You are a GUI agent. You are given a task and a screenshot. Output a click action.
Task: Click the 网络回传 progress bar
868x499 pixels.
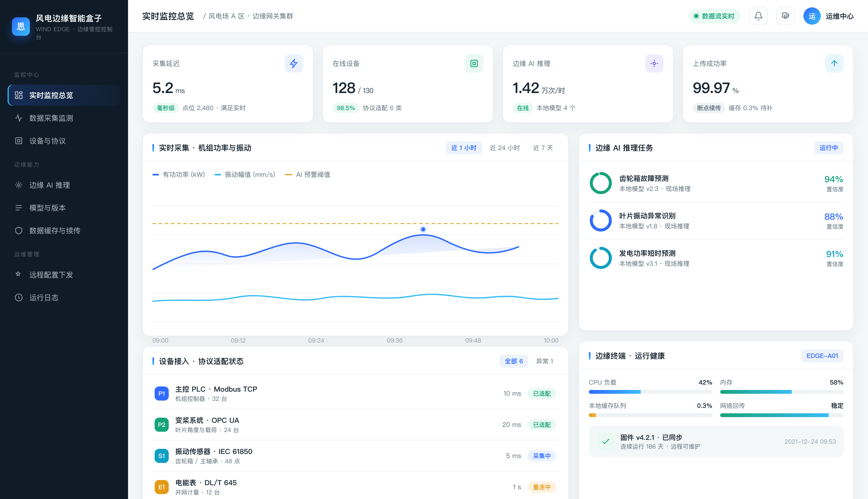click(x=781, y=415)
